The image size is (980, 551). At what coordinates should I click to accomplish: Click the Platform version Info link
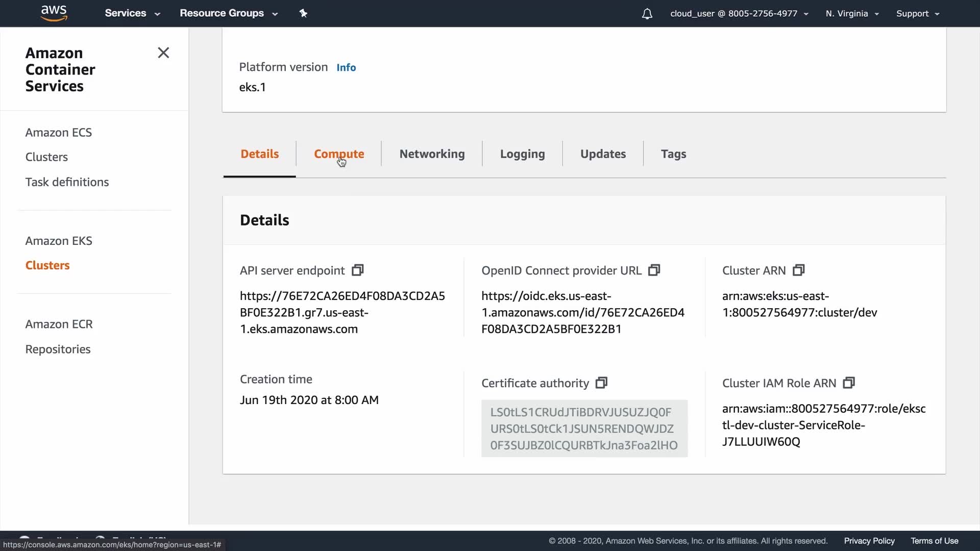click(346, 67)
